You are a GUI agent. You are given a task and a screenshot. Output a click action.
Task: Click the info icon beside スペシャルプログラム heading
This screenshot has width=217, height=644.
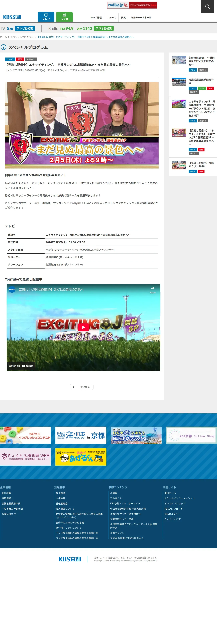[x=3, y=47]
